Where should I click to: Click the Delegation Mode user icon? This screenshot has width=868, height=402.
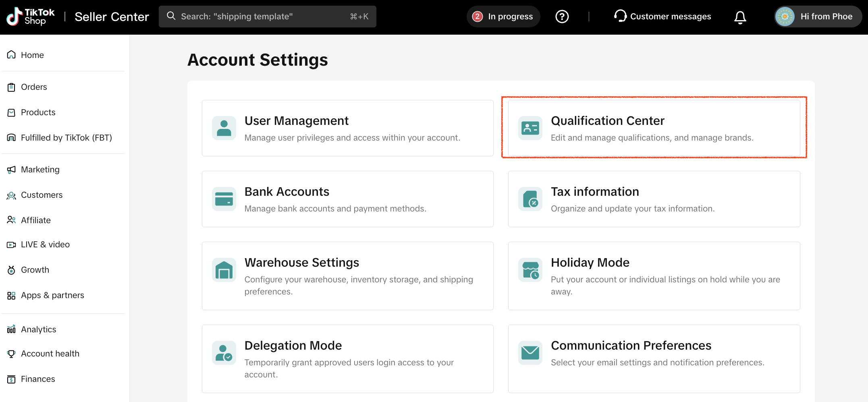pos(224,353)
